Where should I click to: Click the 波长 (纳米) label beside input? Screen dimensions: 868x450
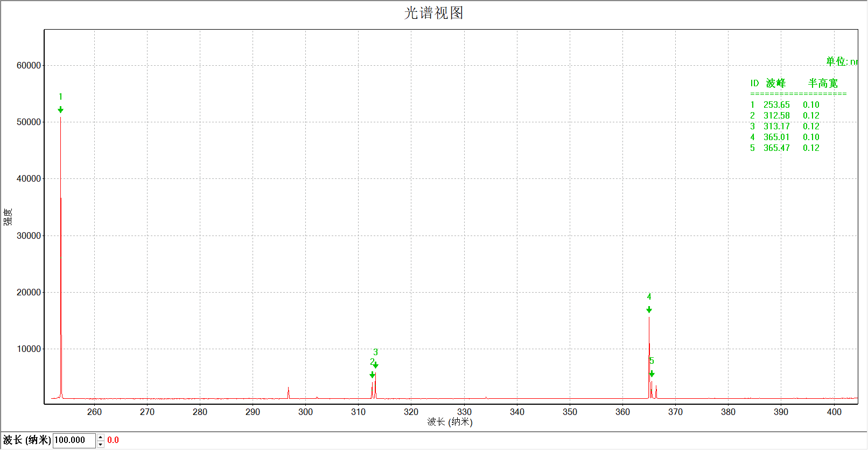click(x=27, y=440)
